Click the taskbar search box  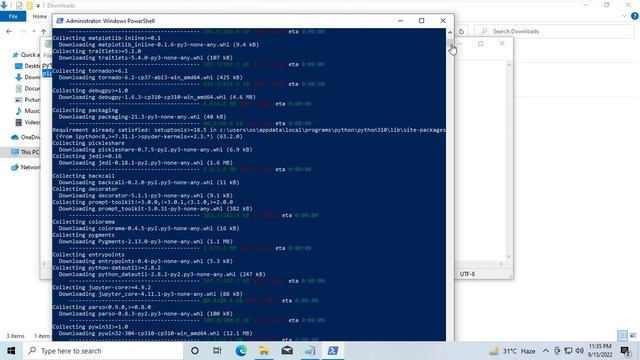[x=103, y=351]
